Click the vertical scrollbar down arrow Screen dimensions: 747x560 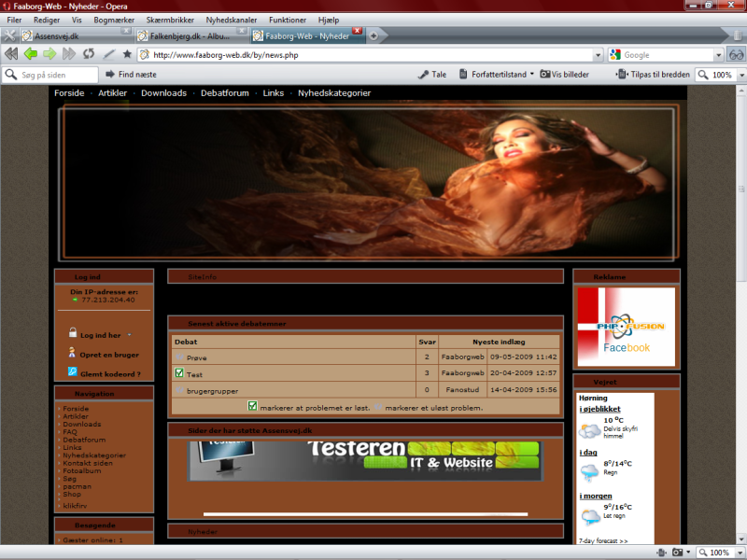tap(740, 537)
